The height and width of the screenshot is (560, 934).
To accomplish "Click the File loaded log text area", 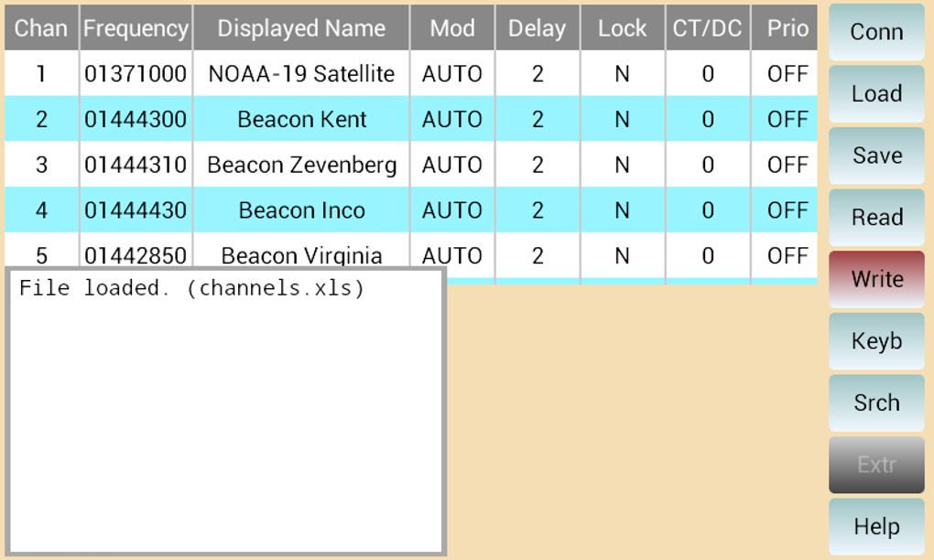I will coord(226,412).
